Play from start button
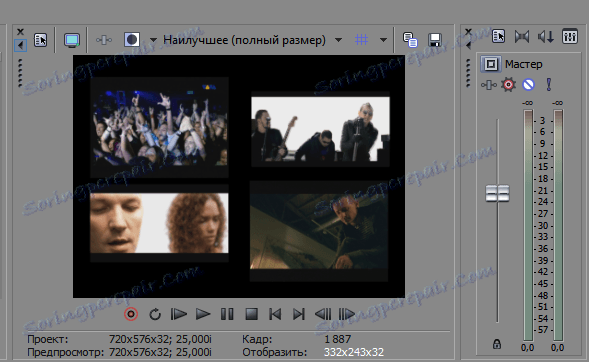 178,314
